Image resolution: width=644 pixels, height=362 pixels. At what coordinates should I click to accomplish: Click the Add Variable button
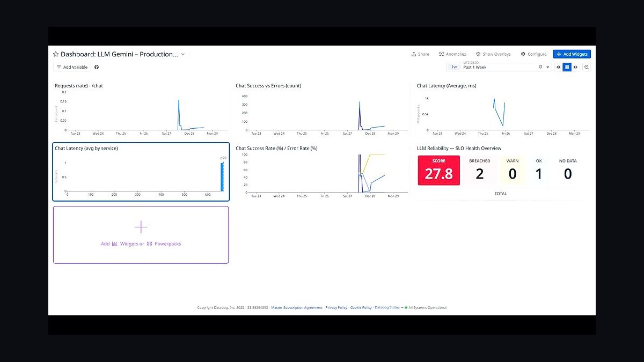click(72, 67)
